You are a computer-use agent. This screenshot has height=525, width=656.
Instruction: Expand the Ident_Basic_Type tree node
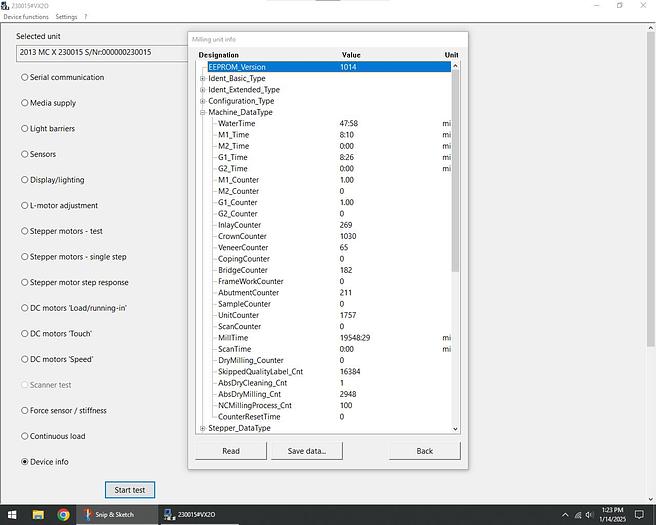203,79
